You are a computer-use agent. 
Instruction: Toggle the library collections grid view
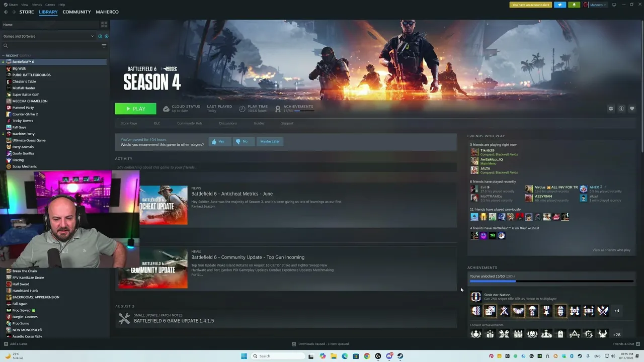104,25
